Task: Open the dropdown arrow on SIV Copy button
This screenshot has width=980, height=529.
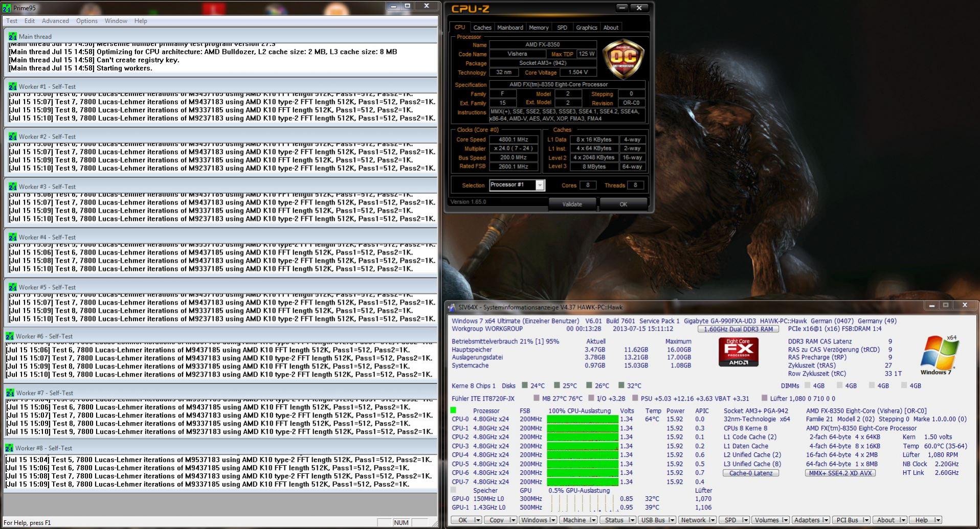Action: [x=513, y=520]
